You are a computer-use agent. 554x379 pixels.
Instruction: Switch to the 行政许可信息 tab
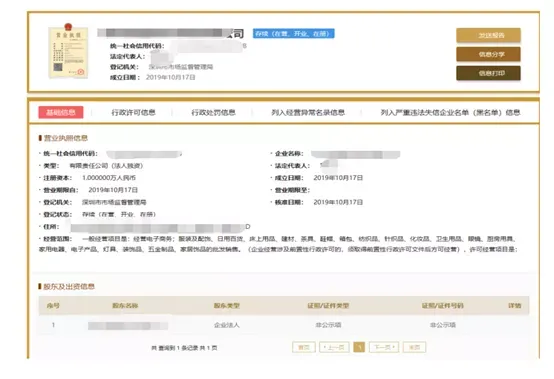tap(134, 112)
